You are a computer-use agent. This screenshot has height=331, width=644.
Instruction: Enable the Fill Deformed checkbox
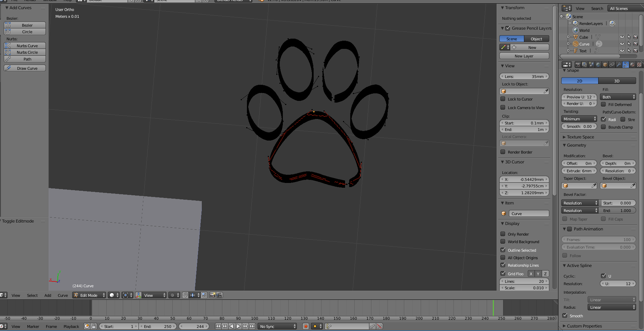coord(603,104)
